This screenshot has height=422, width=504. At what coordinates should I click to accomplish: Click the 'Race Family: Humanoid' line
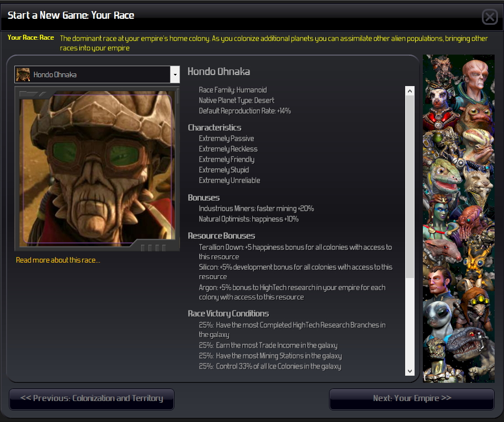tap(233, 90)
